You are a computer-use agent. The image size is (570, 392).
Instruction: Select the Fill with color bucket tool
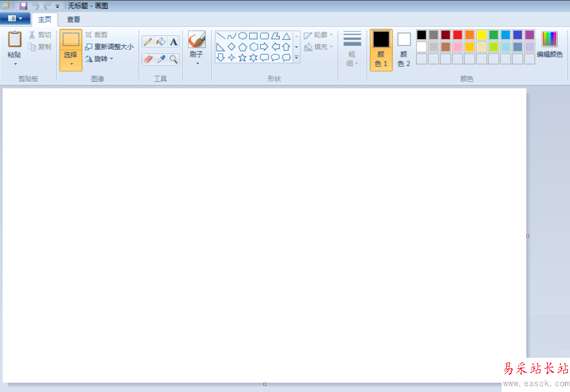click(x=161, y=42)
